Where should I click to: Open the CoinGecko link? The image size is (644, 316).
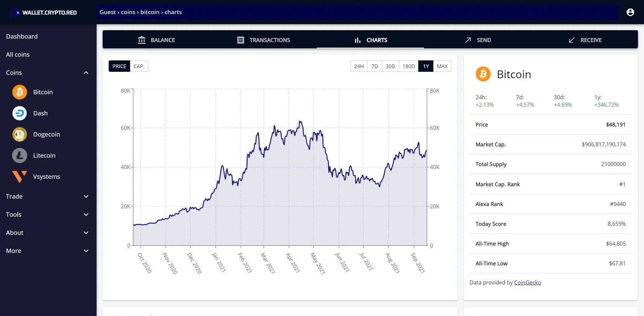[x=527, y=282]
